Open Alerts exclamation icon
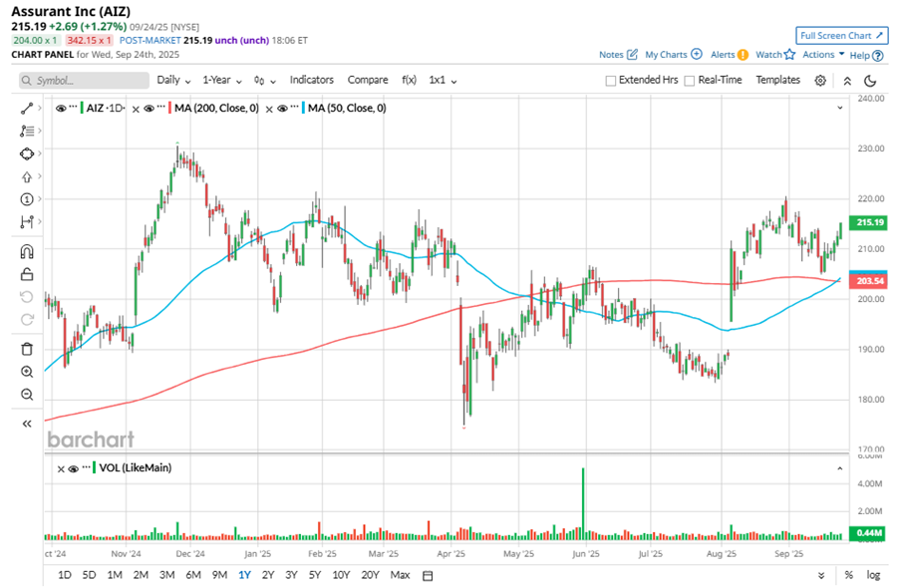Image resolution: width=900 pixels, height=588 pixels. click(x=743, y=55)
